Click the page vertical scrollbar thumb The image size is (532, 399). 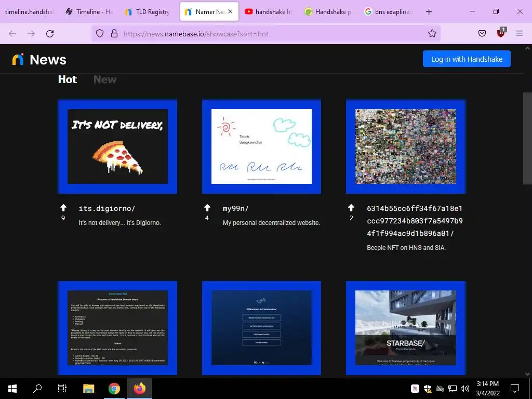(x=527, y=138)
